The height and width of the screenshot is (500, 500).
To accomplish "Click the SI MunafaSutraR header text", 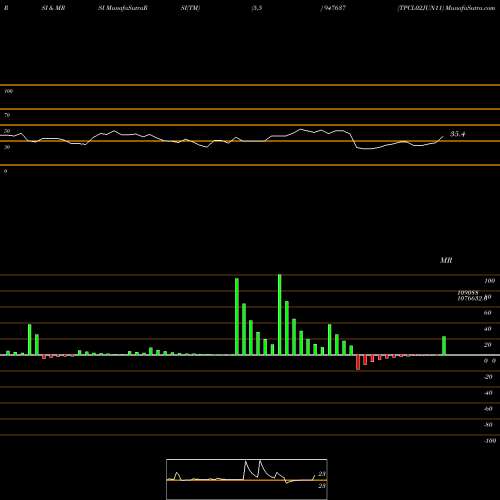I will click(123, 8).
